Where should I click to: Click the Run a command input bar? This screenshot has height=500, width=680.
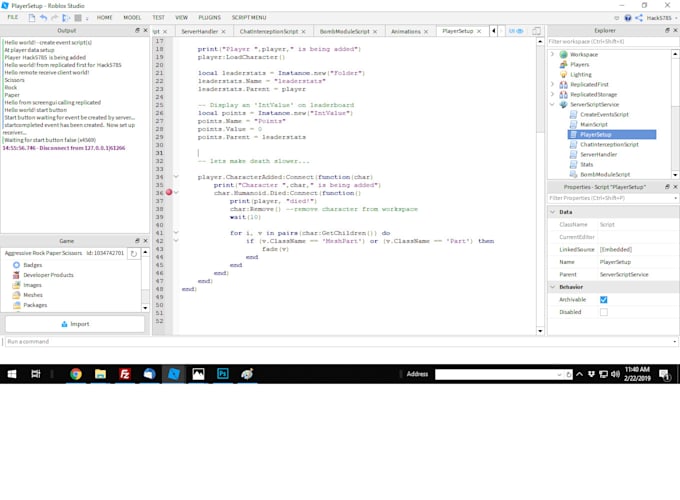tap(340, 342)
